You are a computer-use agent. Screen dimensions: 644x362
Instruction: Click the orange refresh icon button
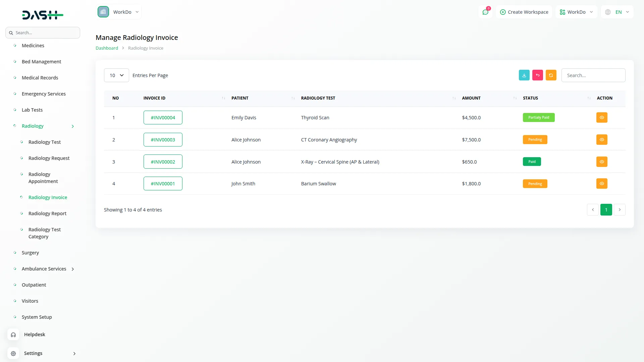[x=551, y=75]
